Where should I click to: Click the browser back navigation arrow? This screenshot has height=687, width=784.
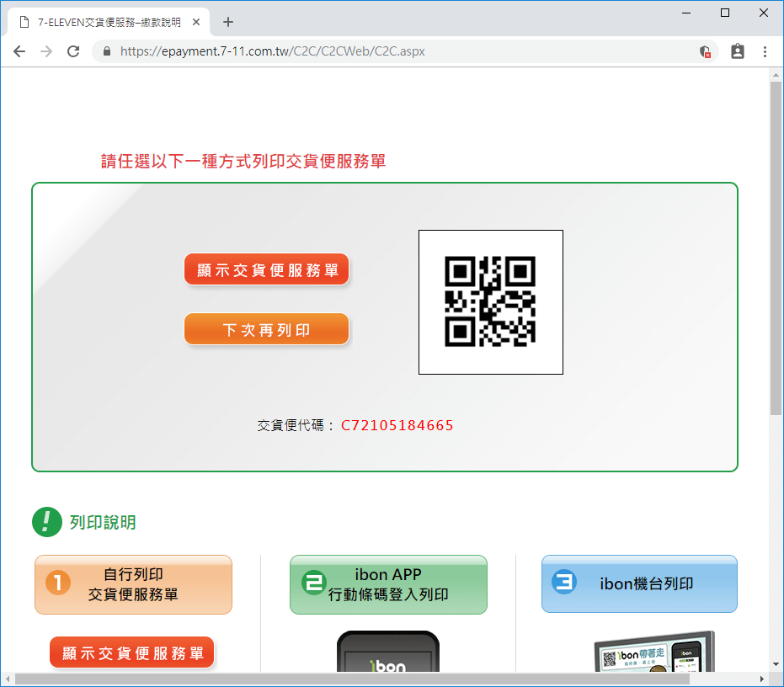[x=19, y=51]
